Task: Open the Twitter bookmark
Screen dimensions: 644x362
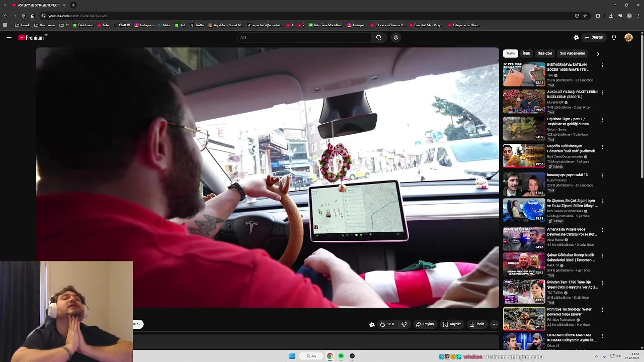Action: pos(197,25)
